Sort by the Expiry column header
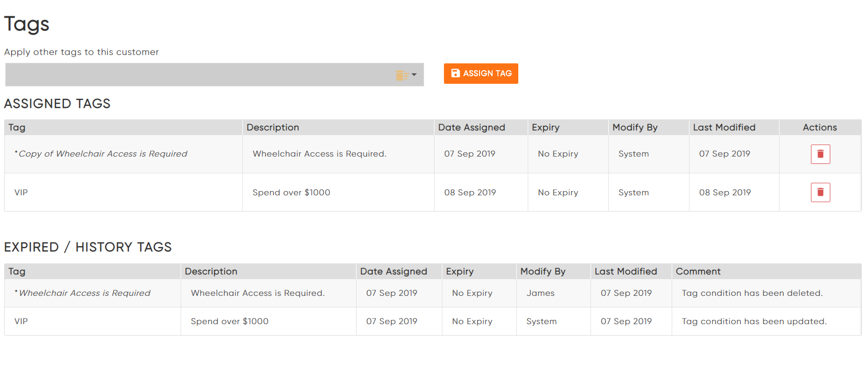This screenshot has width=868, height=365. (x=546, y=127)
